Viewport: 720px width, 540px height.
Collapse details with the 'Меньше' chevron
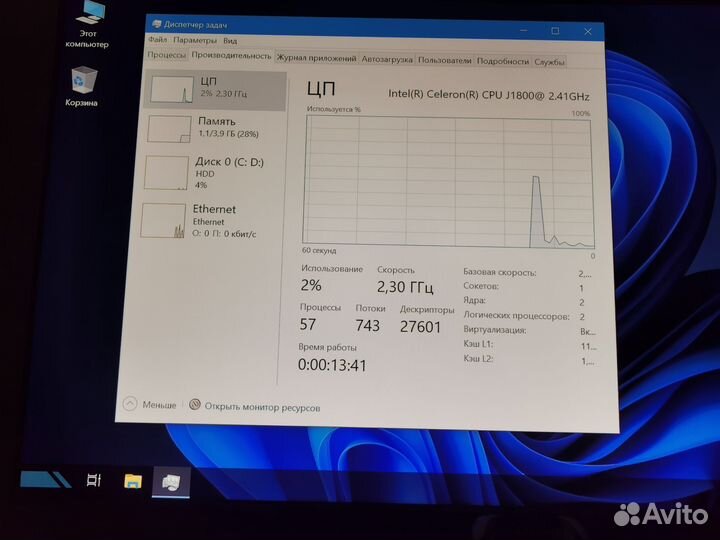(x=131, y=404)
